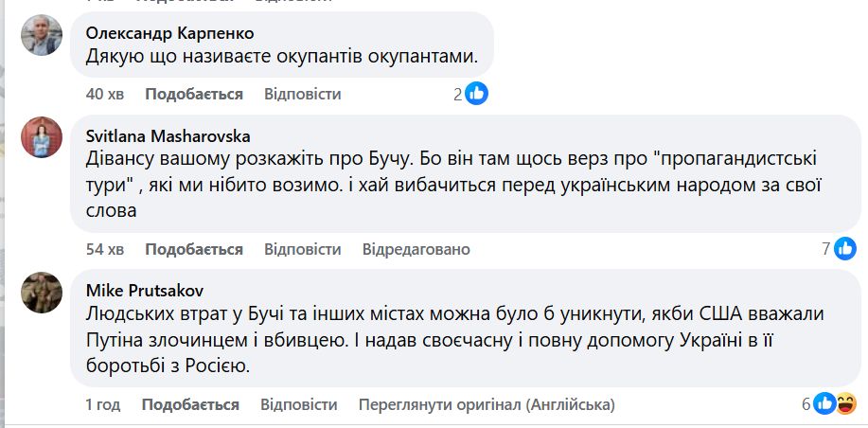
Task: Click the haha emoji reaction on Prutsakov's comment
Action: 845,403
